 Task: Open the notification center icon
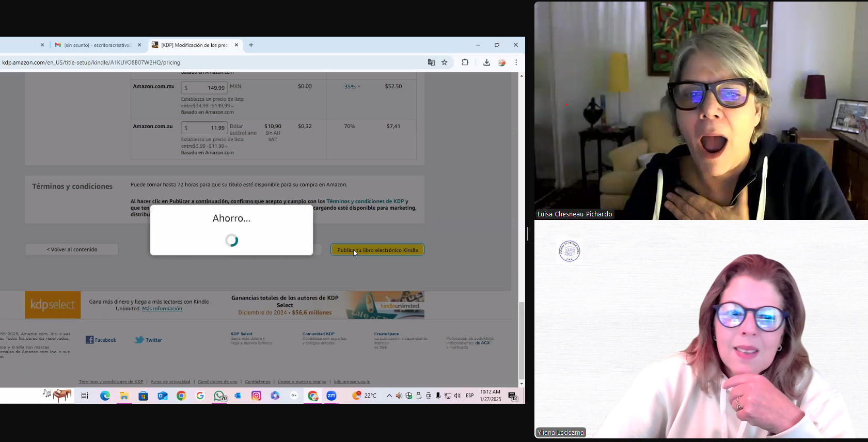513,396
